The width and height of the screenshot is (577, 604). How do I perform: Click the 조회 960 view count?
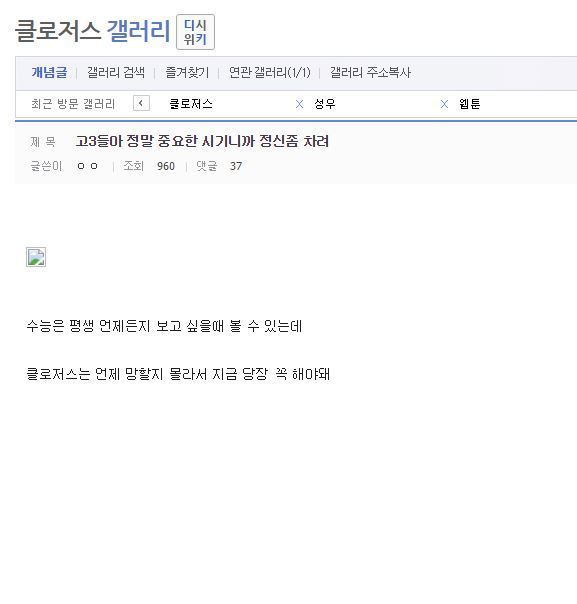pos(149,166)
